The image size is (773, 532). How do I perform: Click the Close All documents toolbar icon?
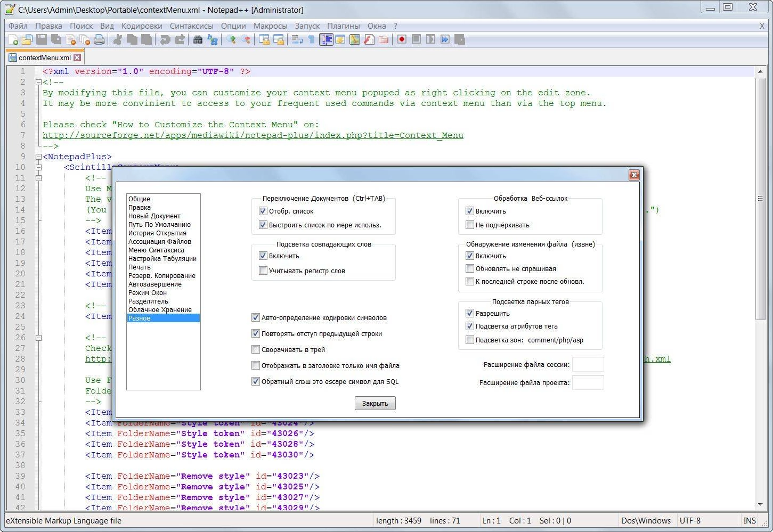click(85, 39)
